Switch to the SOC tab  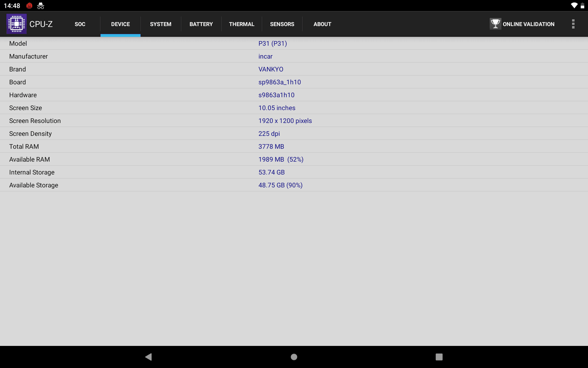pyautogui.click(x=80, y=24)
